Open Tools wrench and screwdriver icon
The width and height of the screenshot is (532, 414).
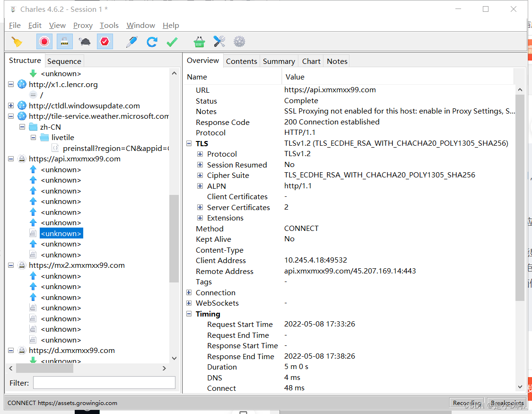pos(219,42)
